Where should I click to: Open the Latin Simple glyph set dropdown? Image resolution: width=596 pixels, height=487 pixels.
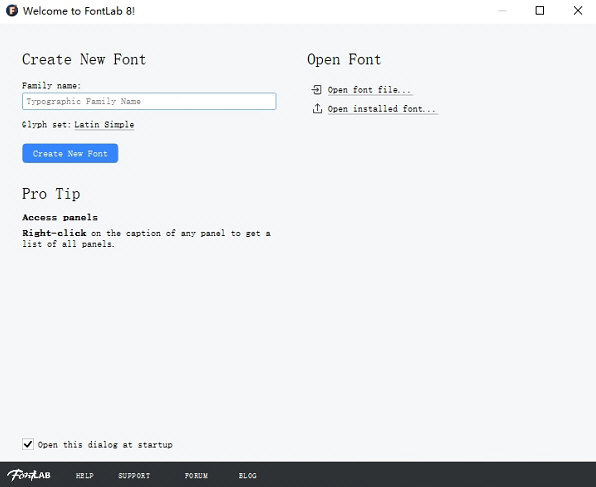tap(104, 125)
